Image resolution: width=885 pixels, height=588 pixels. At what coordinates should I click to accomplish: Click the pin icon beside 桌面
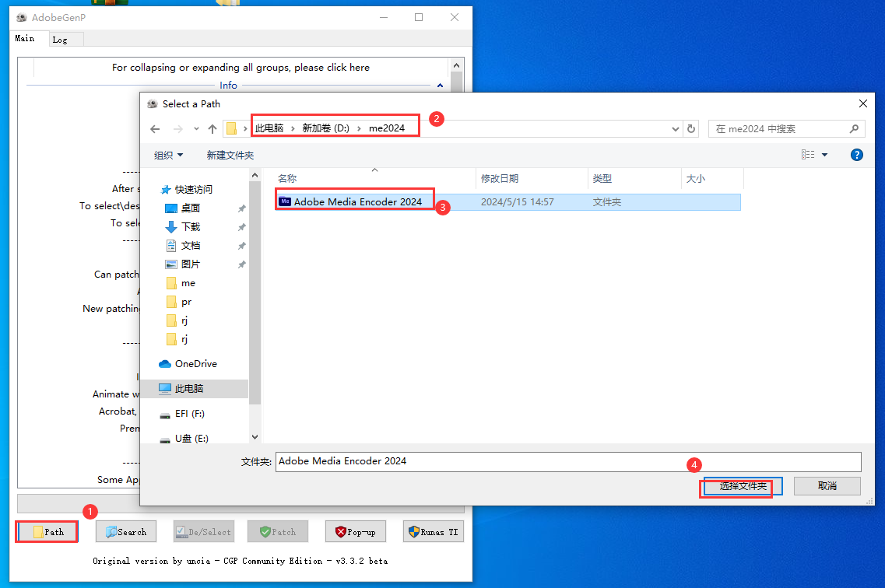click(x=241, y=208)
